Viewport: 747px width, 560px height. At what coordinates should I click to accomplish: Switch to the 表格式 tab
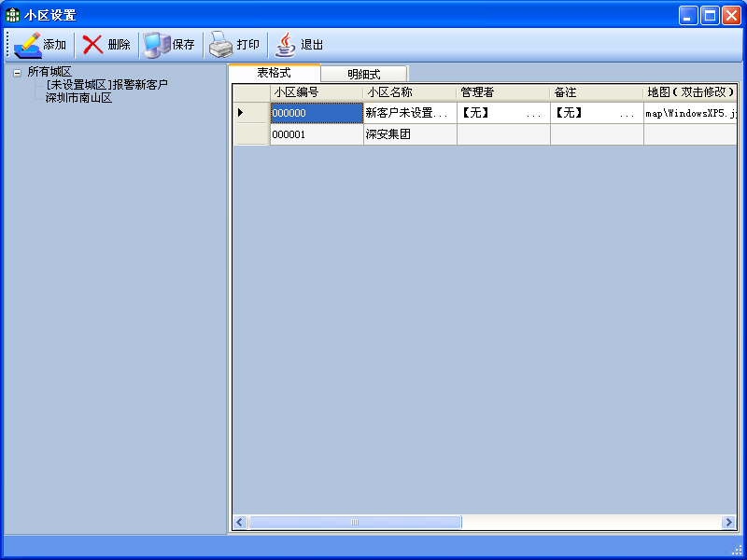[275, 73]
